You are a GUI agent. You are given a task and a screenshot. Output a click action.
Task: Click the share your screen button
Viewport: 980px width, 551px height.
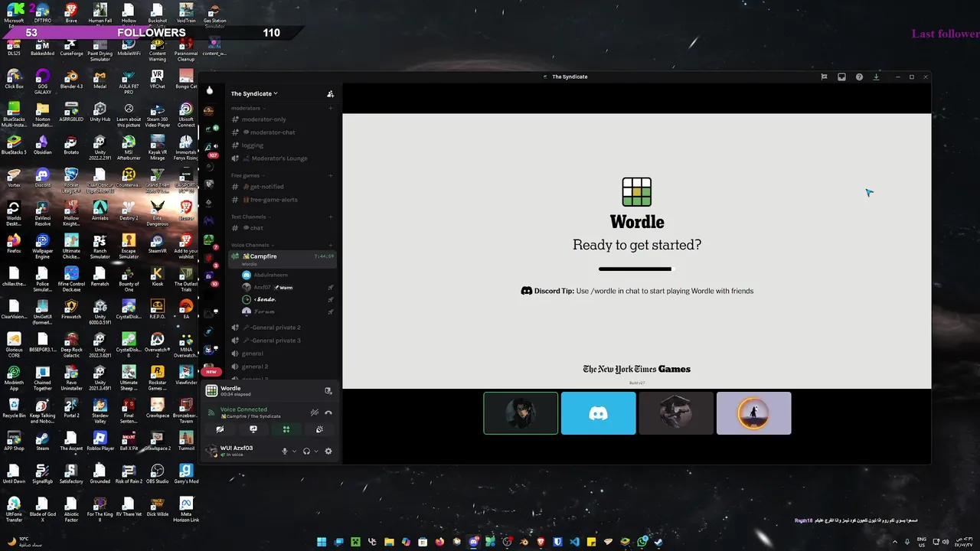click(253, 429)
